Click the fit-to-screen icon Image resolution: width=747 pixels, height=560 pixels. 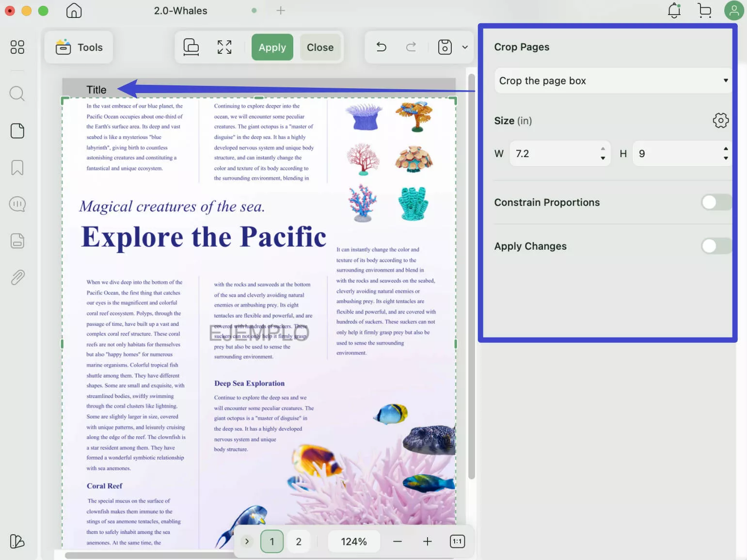point(224,47)
